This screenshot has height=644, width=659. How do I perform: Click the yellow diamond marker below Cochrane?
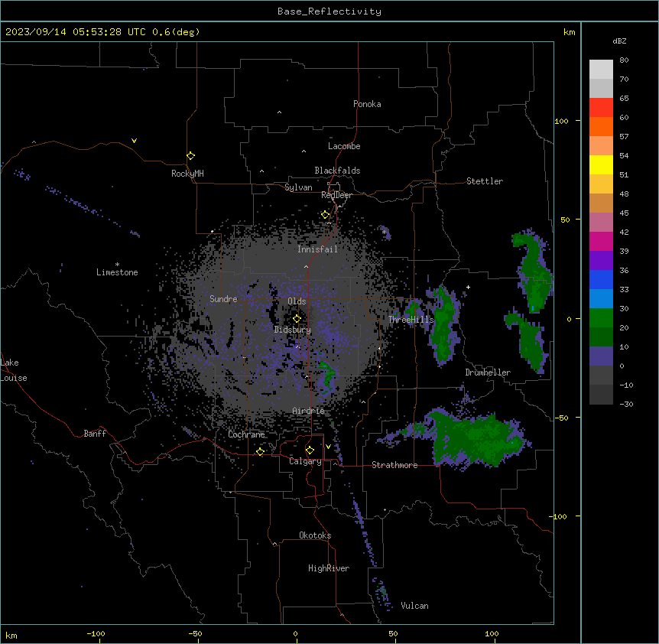pyautogui.click(x=260, y=451)
